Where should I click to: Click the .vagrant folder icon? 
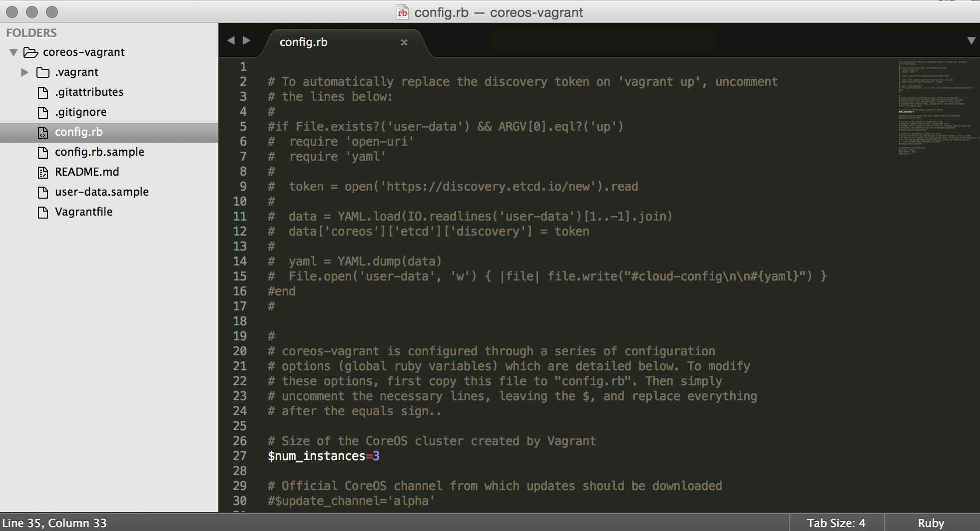[x=43, y=72]
